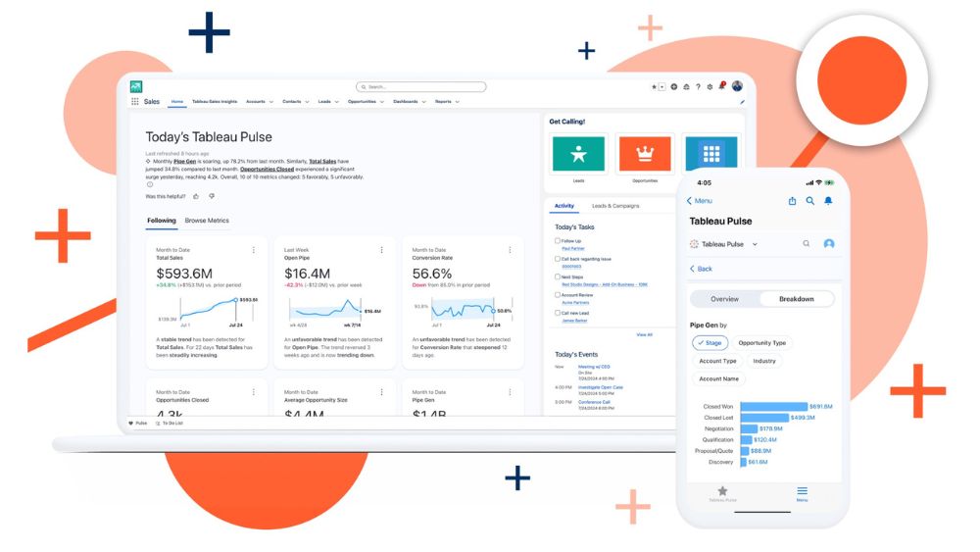Viewport: 980px width, 552px height.
Task: Expand the Reports nav dropdown arrow
Action: pos(458,102)
